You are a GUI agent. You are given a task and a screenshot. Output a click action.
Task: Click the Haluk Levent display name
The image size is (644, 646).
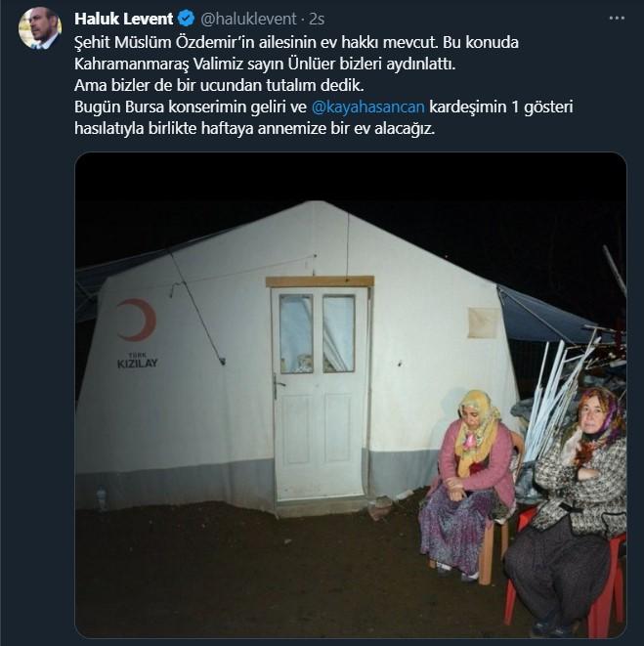pyautogui.click(x=123, y=19)
